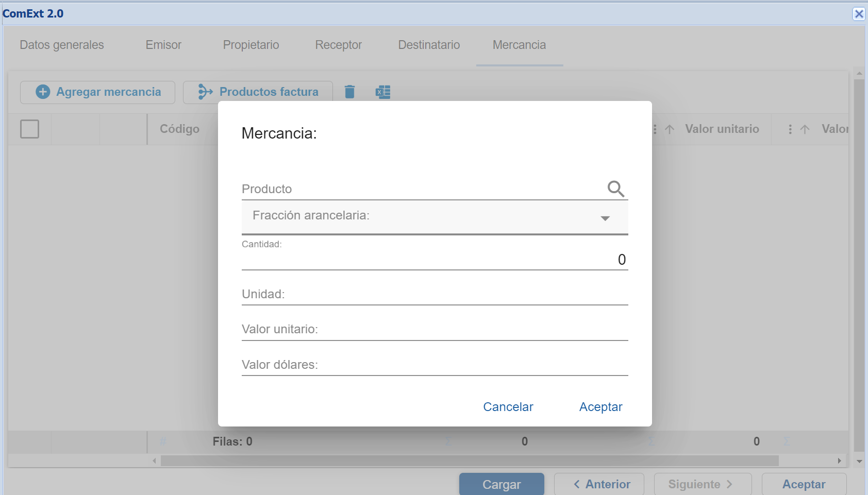The height and width of the screenshot is (495, 868).
Task: Open the Emisor tab
Action: (x=163, y=45)
